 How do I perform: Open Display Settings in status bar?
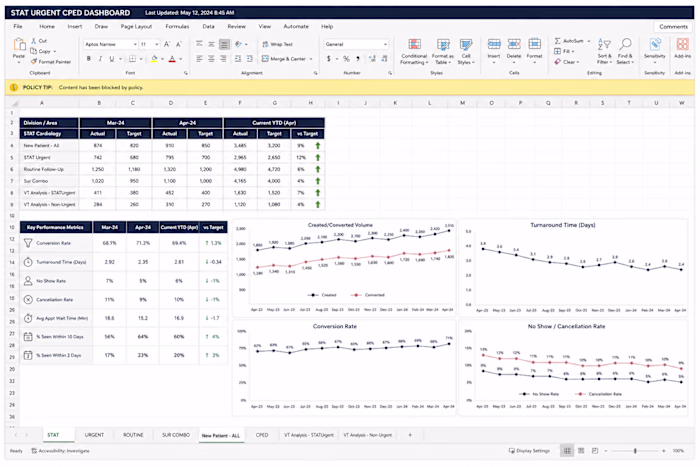[x=529, y=451]
